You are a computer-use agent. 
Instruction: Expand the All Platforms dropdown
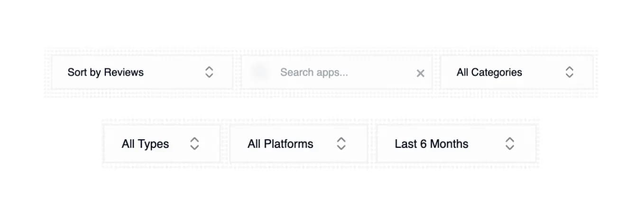click(298, 144)
